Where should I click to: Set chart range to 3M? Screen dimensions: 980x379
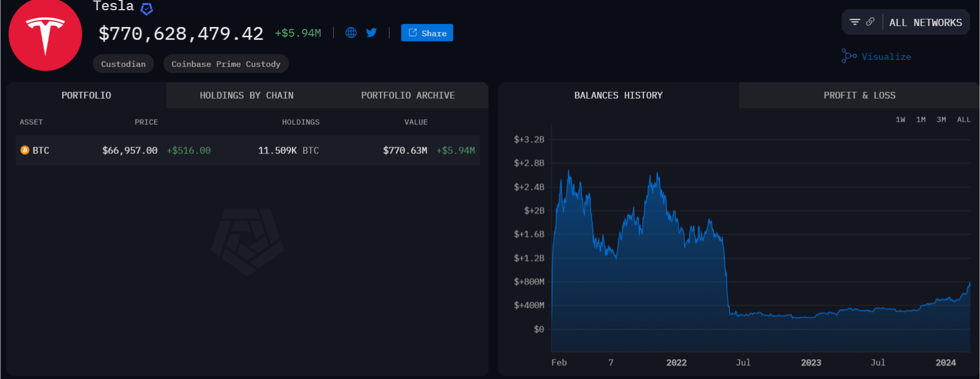pos(941,120)
